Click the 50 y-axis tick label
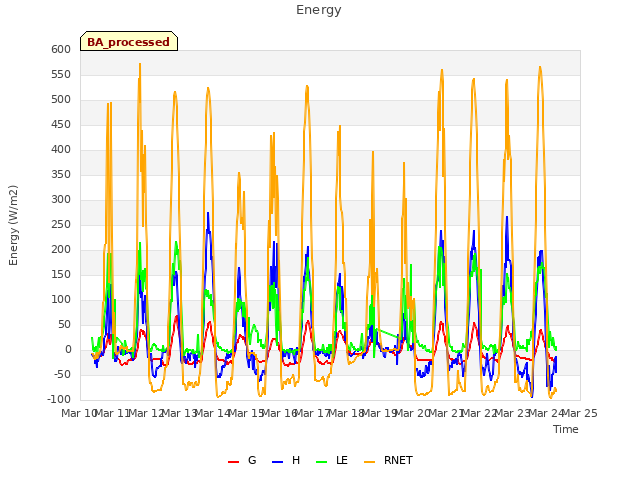 64,324
